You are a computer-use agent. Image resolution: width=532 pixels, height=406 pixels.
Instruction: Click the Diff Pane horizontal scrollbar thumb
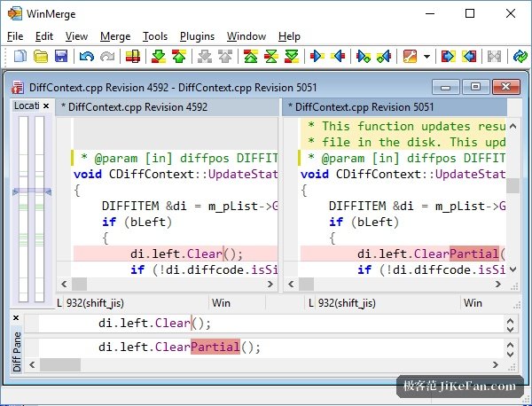[60, 365]
